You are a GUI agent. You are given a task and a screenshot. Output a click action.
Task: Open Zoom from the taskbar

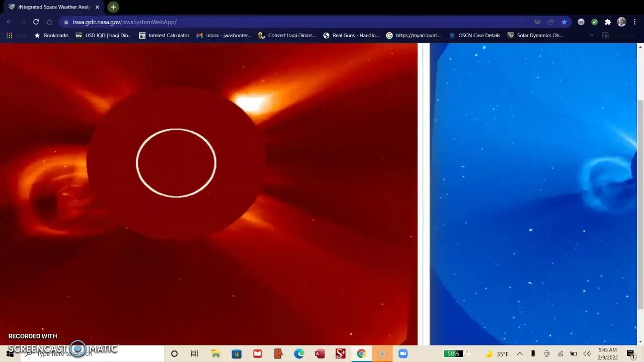coord(403,354)
